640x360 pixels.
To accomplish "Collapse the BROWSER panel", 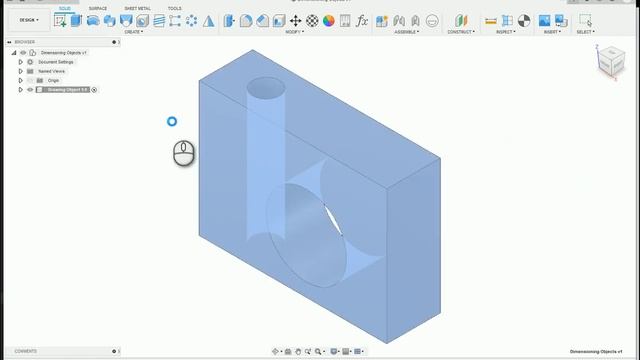I will (9, 42).
